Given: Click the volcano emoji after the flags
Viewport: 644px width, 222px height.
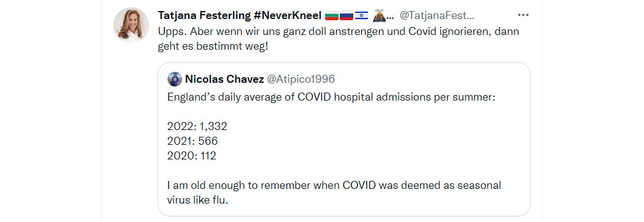Looking at the screenshot, I should point(378,15).
